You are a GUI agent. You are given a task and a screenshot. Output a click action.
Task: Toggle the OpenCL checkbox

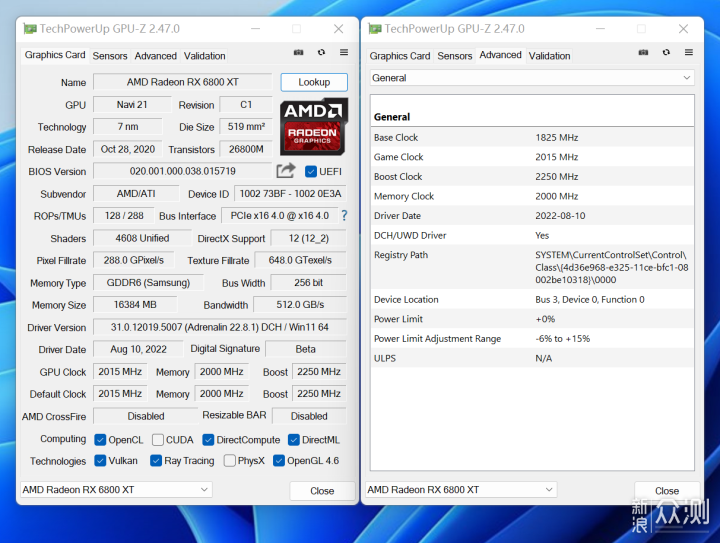click(x=100, y=440)
